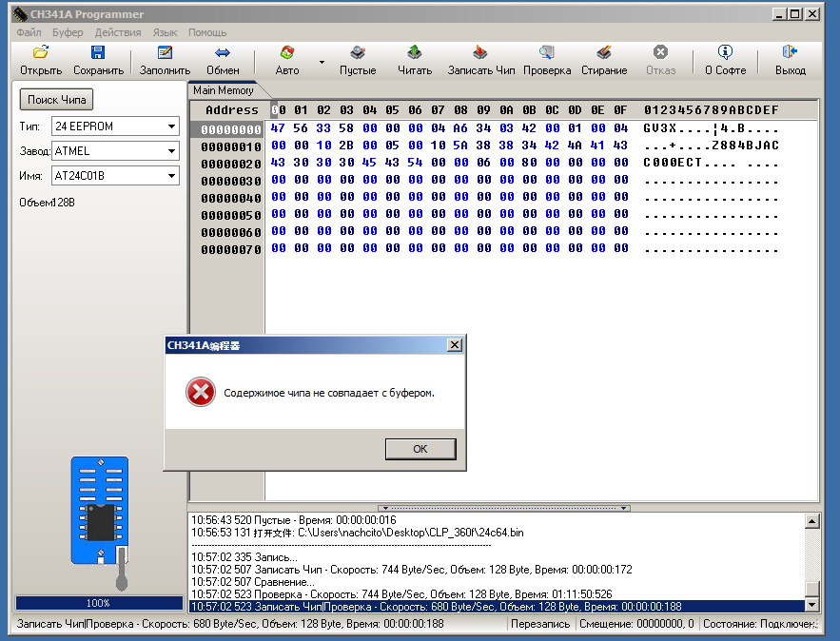Screen dimensions: 840x641
Task: Expand the Завод dropdown showing ATMEL
Action: [171, 150]
